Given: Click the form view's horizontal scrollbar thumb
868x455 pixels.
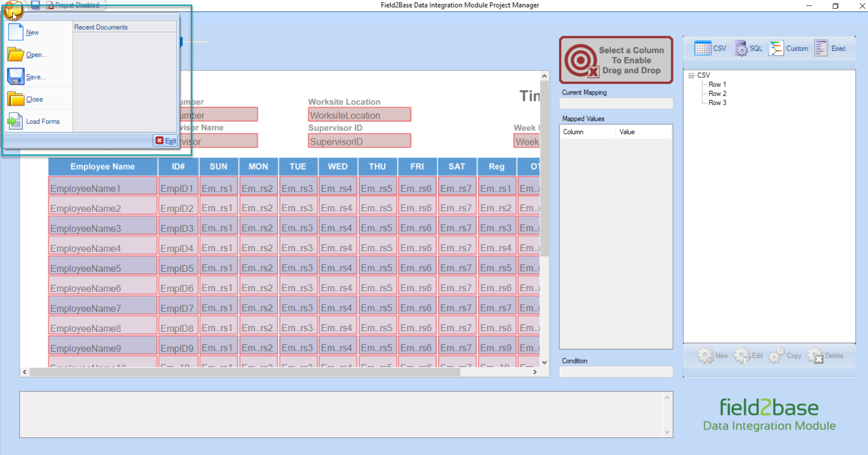Looking at the screenshot, I should pos(245,372).
